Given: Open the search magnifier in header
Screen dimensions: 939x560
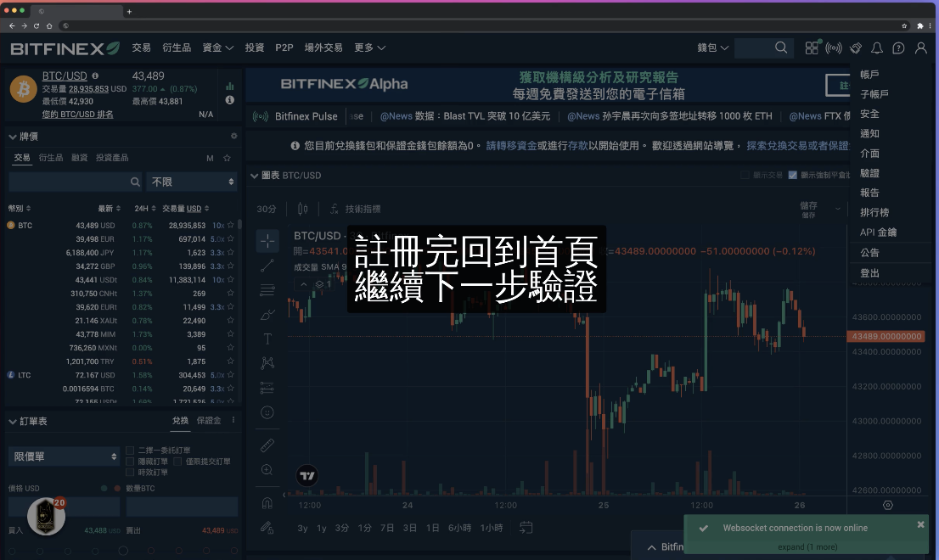Looking at the screenshot, I should pyautogui.click(x=781, y=48).
